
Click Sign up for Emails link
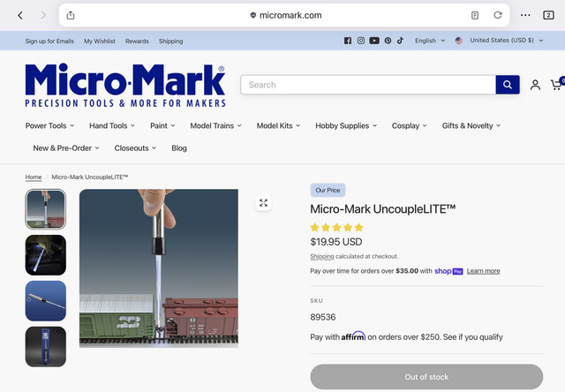click(49, 41)
